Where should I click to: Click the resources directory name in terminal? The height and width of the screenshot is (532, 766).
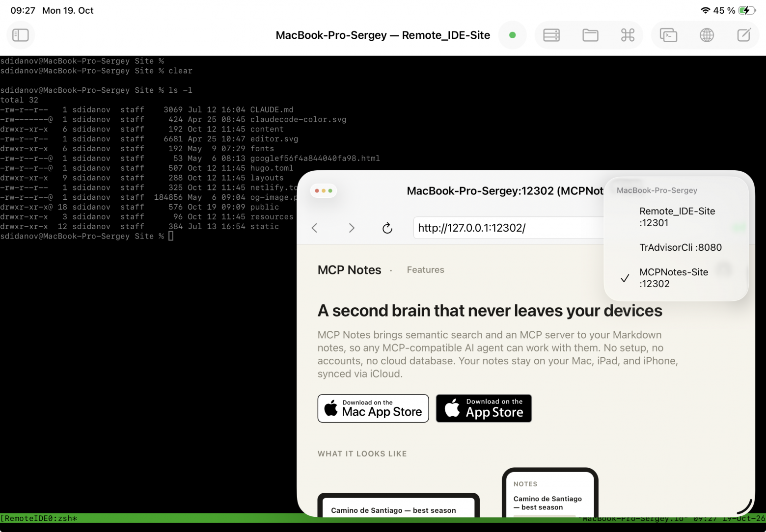pos(272,217)
